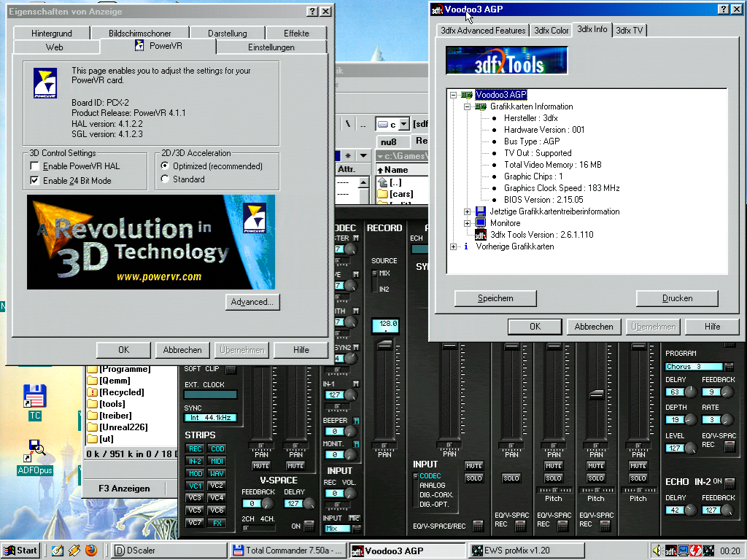
Task: Click the Advanced... button in PowerVR page
Action: coord(252,302)
